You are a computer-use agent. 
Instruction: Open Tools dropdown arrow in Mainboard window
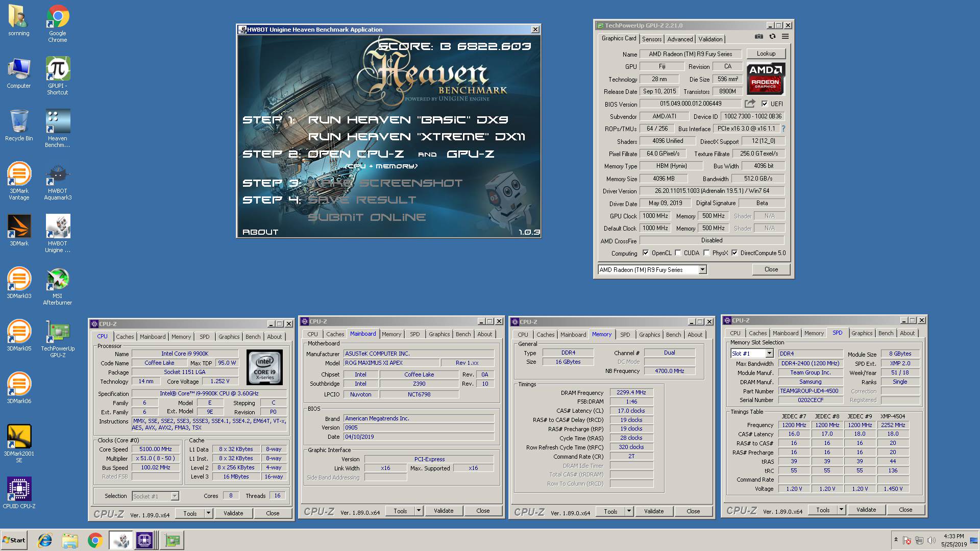coord(419,511)
